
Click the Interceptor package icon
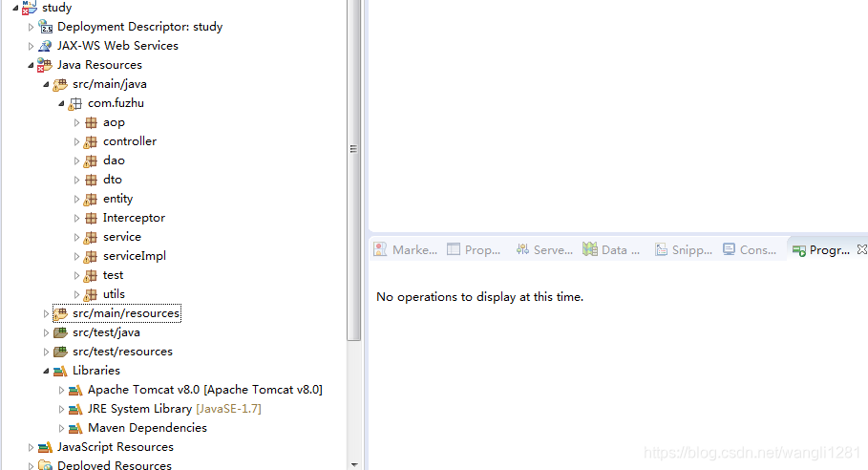click(x=91, y=218)
